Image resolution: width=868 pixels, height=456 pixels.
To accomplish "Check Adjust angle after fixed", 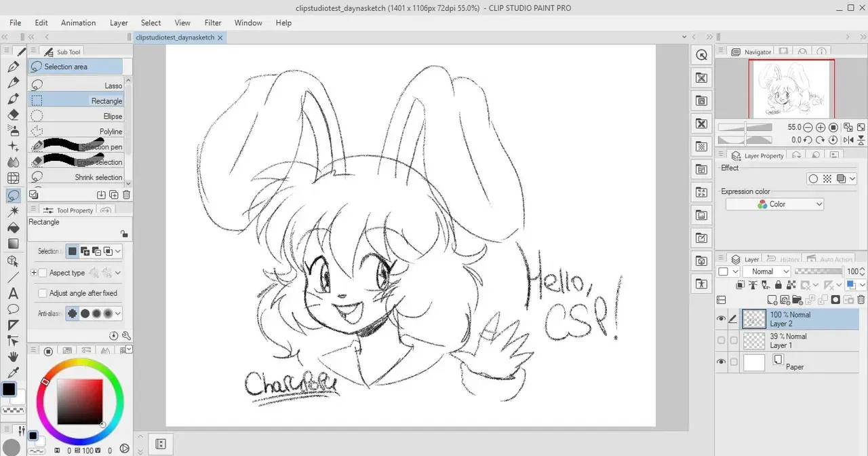I will click(x=43, y=293).
